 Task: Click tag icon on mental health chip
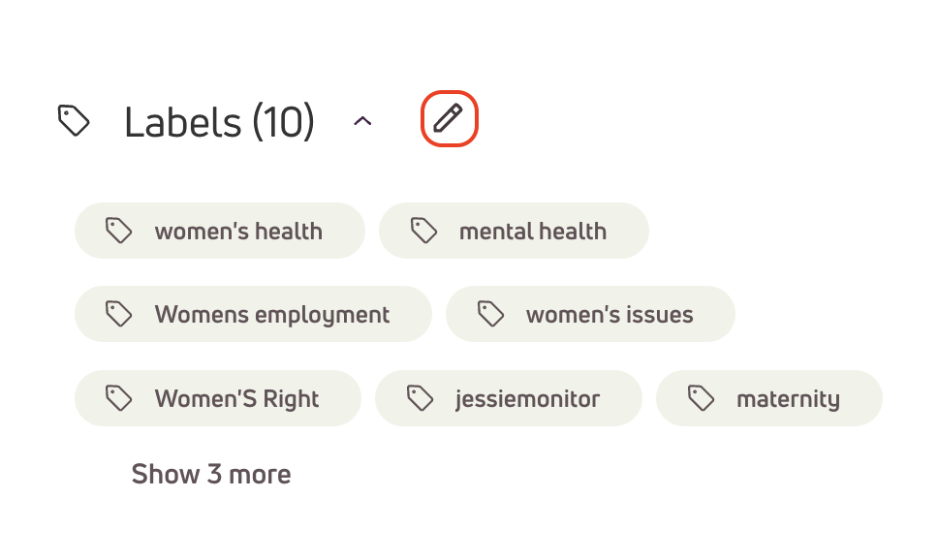point(423,231)
